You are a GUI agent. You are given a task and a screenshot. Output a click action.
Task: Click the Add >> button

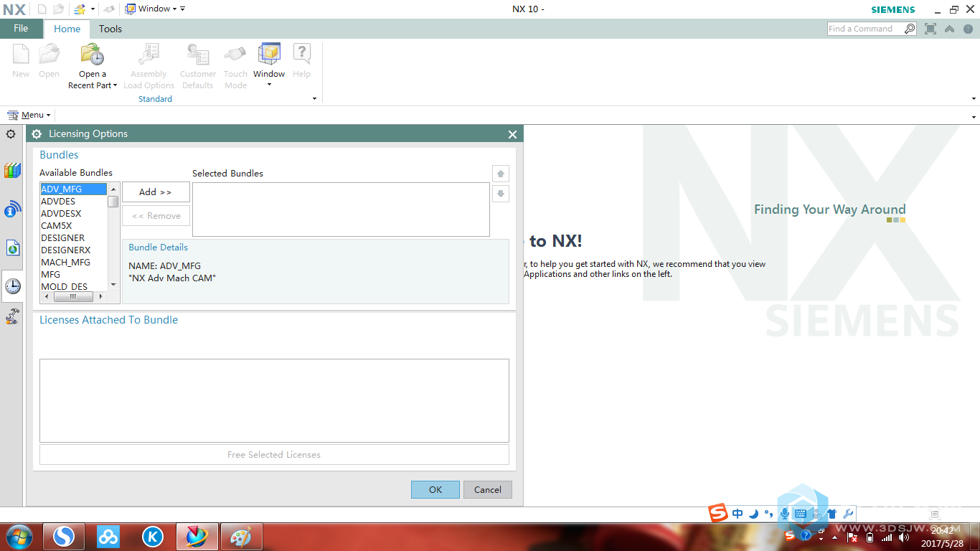coord(156,192)
